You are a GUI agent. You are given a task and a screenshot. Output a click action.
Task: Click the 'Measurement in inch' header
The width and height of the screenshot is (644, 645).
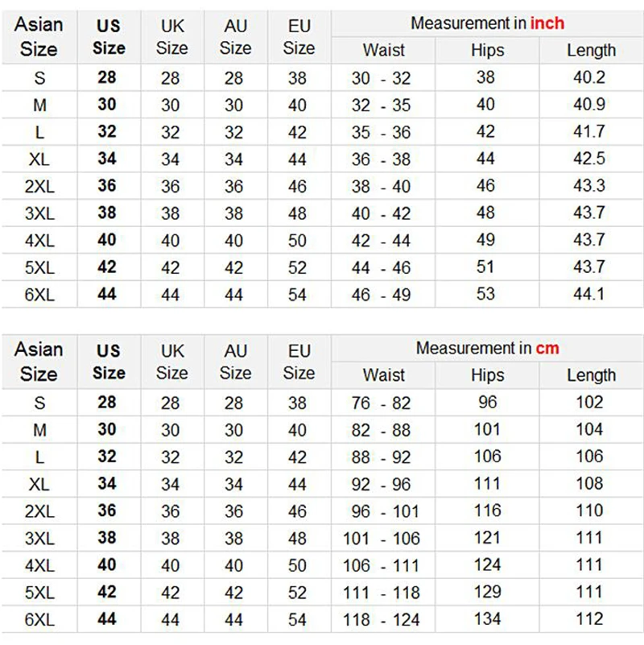[x=487, y=23]
